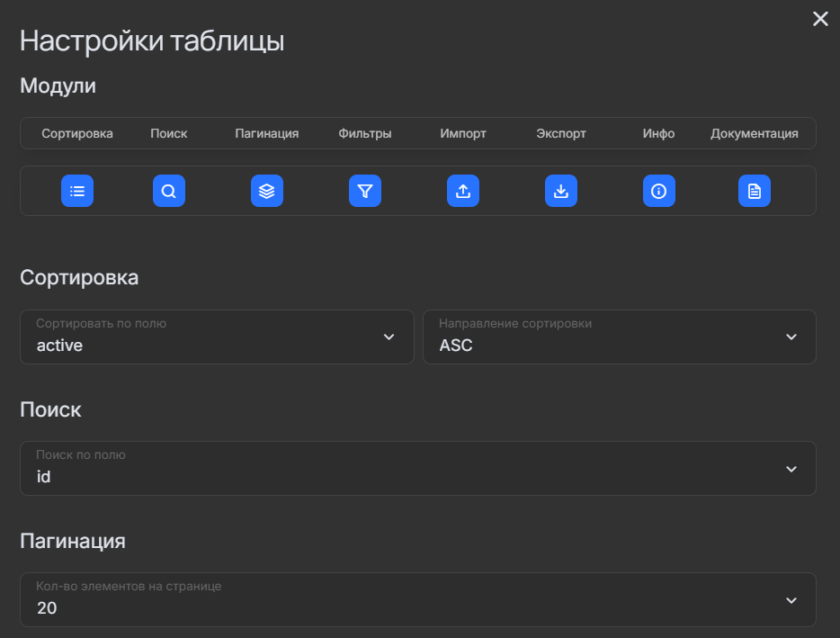Expand the 'Направление сортировки' ASC dropdown
Screen dimensions: 840x638
tap(619, 337)
